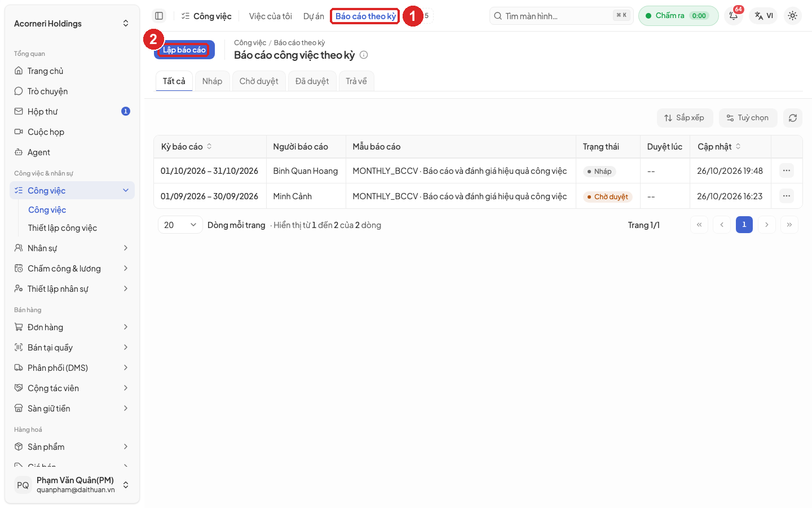Screen dimensions: 812x508
Task: Open Agent in sidebar
Action: (72, 152)
